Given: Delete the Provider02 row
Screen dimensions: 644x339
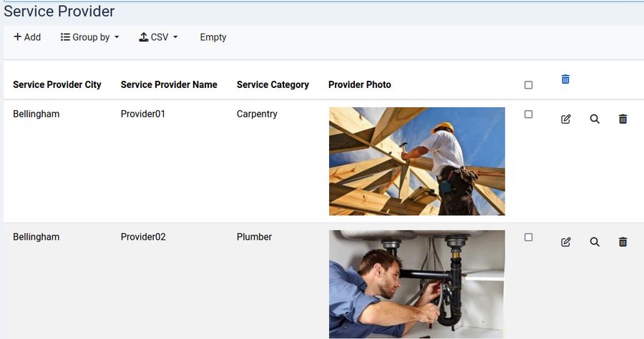Looking at the screenshot, I should click(x=623, y=242).
